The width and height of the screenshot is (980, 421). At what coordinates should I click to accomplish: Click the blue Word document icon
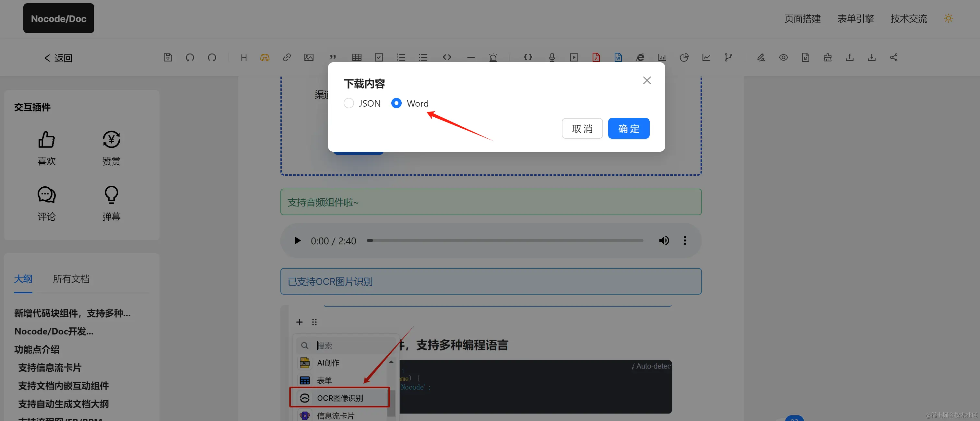[618, 57]
